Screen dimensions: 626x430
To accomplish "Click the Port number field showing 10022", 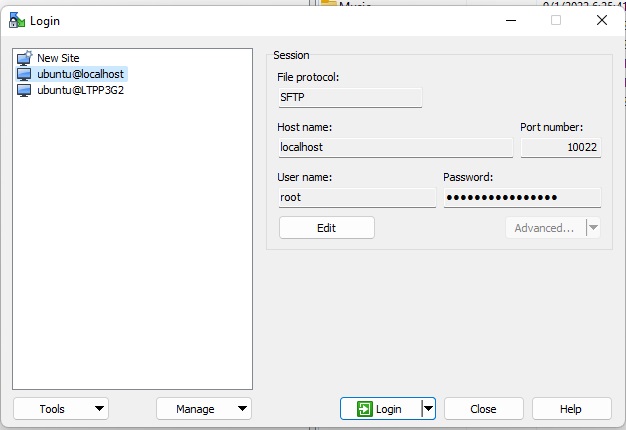I will pos(561,147).
